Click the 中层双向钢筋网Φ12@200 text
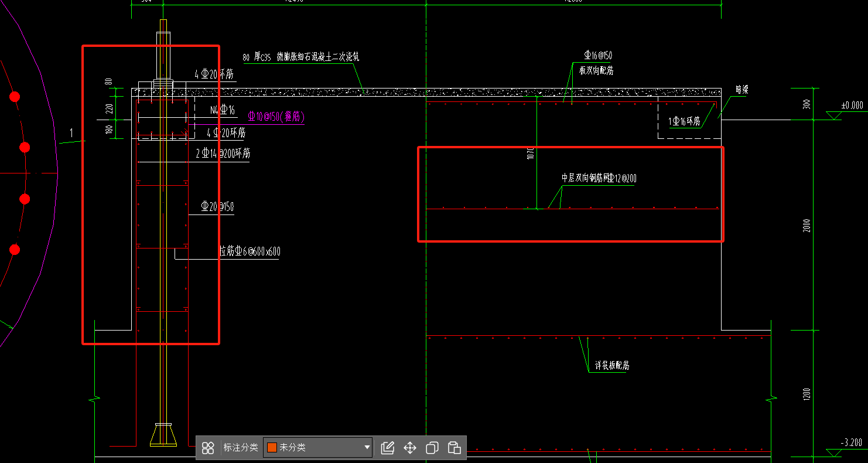Viewport: 868px width, 463px height. 599,178
